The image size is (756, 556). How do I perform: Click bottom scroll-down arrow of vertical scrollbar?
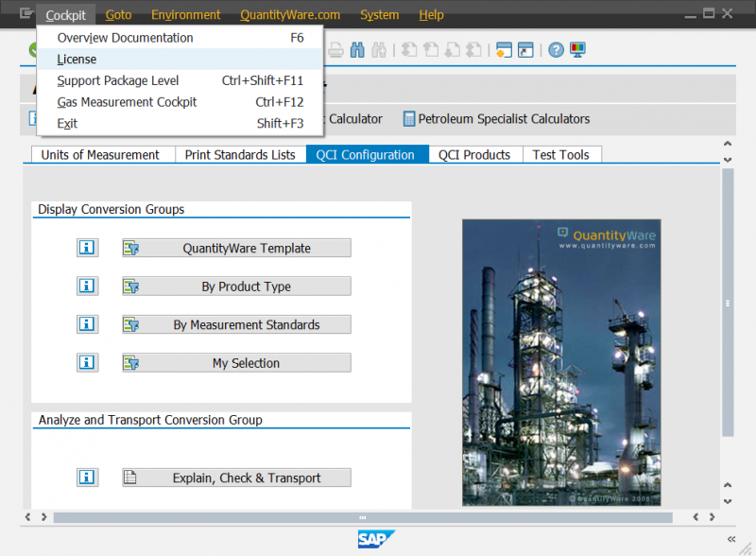(728, 501)
